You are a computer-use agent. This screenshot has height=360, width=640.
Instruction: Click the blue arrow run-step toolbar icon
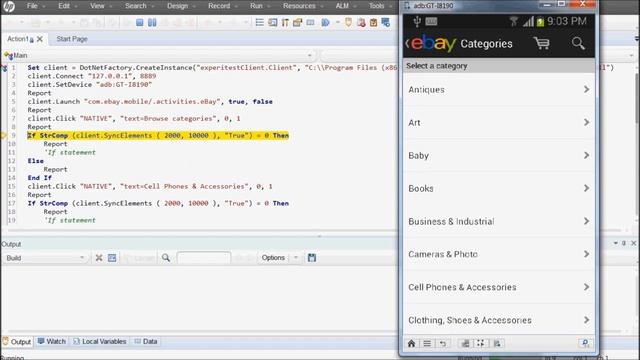[325, 22]
